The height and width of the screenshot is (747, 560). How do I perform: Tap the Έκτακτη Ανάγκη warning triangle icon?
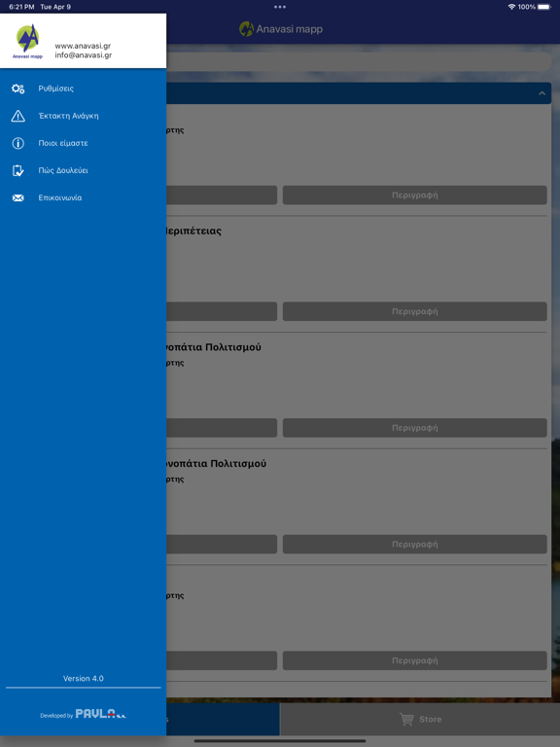tap(18, 116)
